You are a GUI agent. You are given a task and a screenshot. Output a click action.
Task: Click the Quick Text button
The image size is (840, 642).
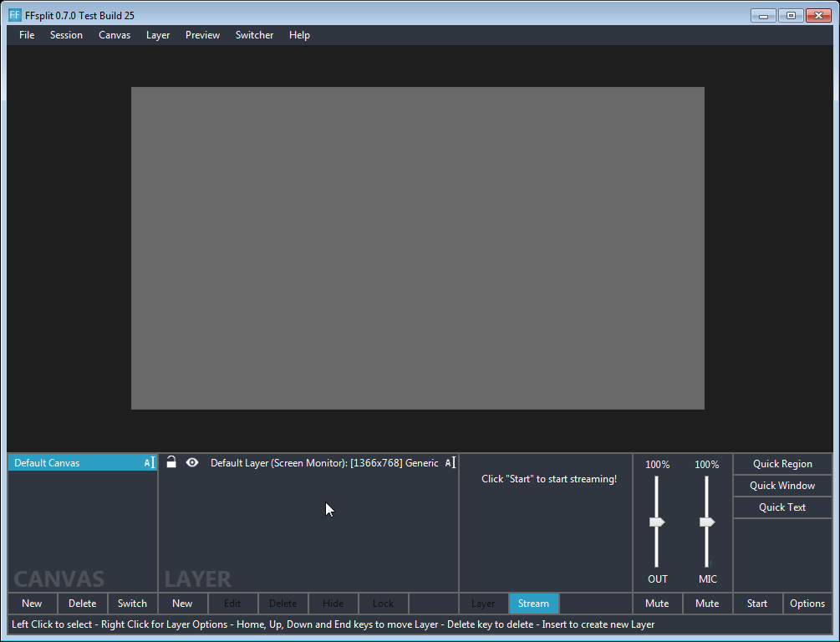782,507
